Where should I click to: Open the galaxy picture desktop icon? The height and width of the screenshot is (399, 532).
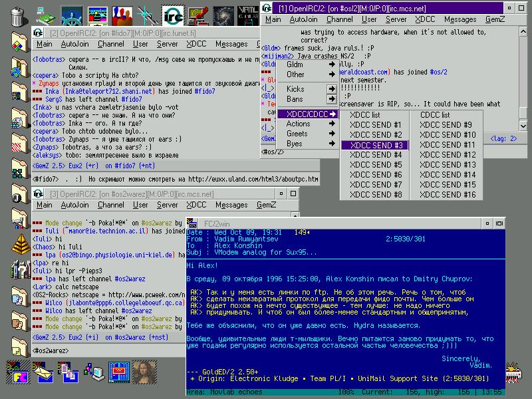(223, 16)
